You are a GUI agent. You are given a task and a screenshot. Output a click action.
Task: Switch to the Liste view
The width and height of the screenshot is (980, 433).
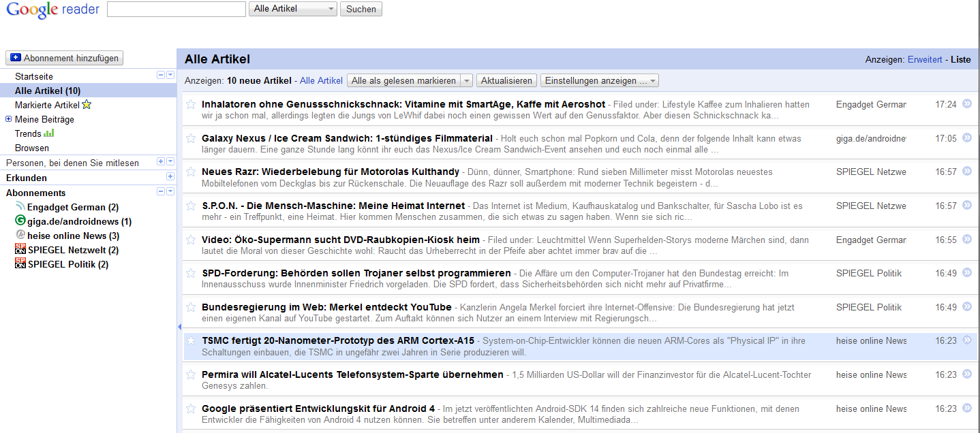click(x=960, y=59)
